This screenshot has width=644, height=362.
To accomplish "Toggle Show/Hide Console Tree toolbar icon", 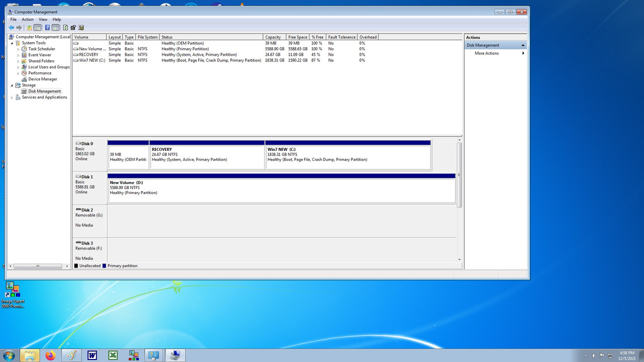I will [37, 28].
